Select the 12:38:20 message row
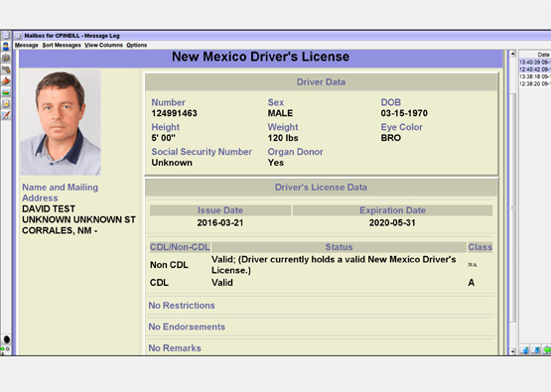This screenshot has height=392, width=551. pyautogui.click(x=535, y=84)
